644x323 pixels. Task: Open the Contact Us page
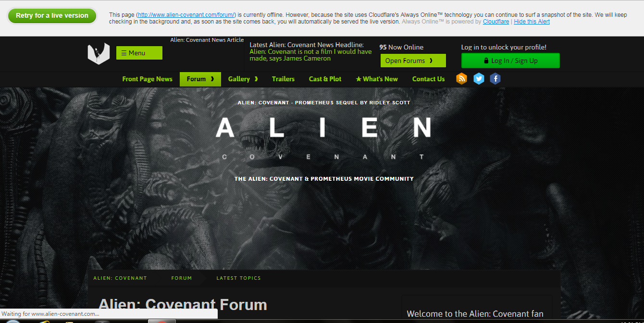click(428, 79)
